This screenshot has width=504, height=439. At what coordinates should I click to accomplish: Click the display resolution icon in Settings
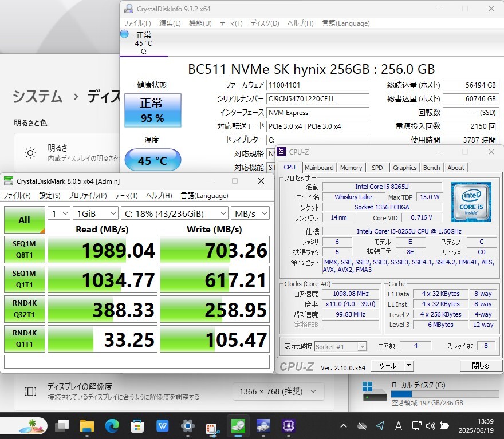[30, 391]
